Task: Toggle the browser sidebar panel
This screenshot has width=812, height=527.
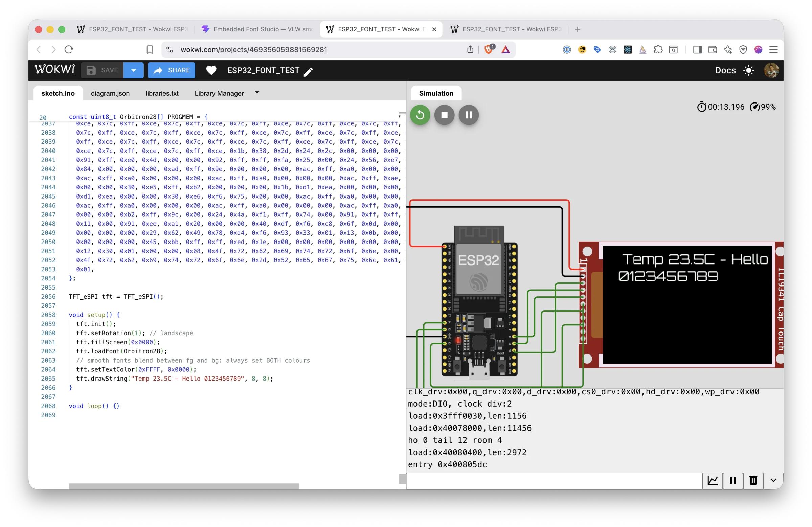Action: tap(697, 50)
